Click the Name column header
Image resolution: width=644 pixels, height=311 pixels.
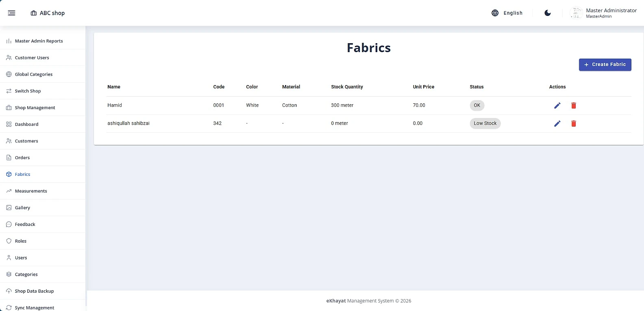coord(114,87)
